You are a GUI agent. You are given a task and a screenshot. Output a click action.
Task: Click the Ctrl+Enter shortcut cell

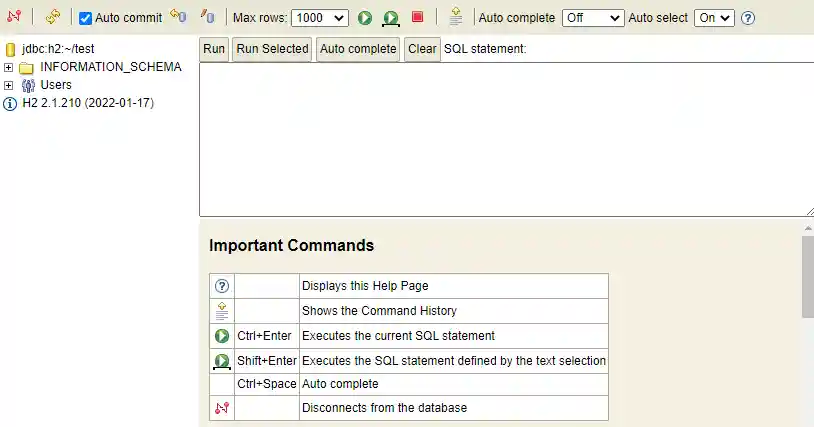pos(267,336)
